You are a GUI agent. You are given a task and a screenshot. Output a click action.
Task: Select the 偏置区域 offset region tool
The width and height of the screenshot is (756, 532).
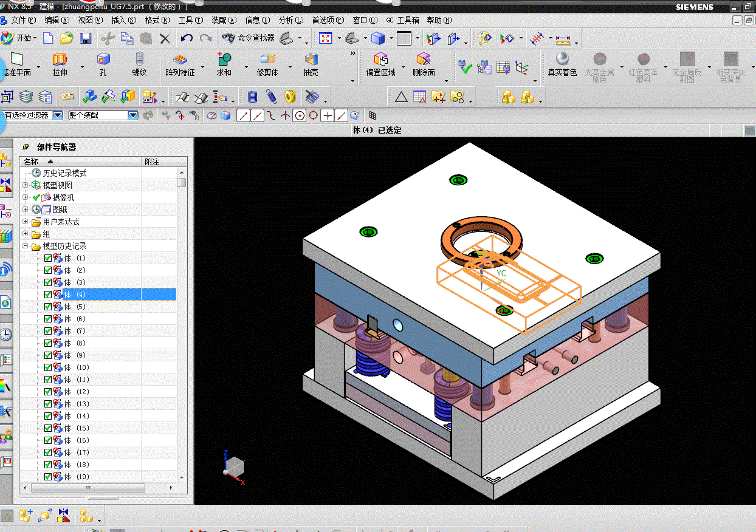tap(381, 64)
